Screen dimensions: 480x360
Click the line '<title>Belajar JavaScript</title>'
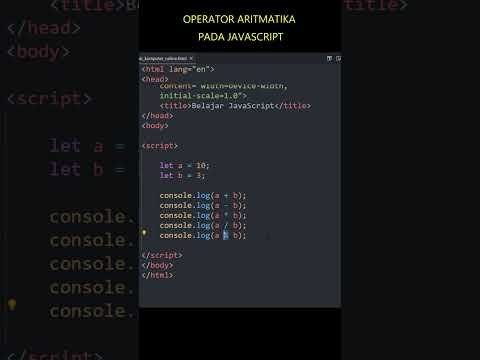[235, 106]
